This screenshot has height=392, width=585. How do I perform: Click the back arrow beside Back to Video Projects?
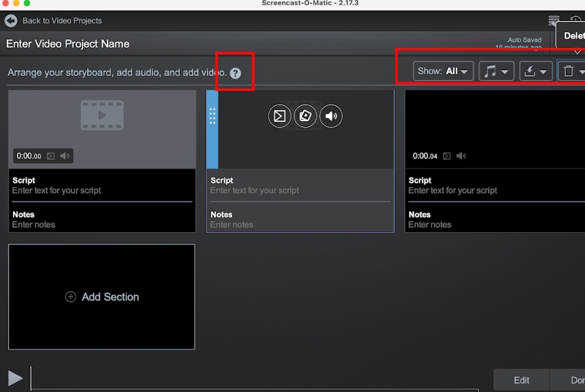click(10, 20)
